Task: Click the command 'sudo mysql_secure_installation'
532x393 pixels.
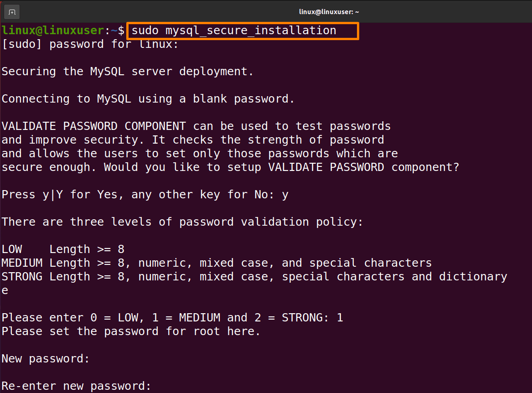Action: click(x=234, y=31)
